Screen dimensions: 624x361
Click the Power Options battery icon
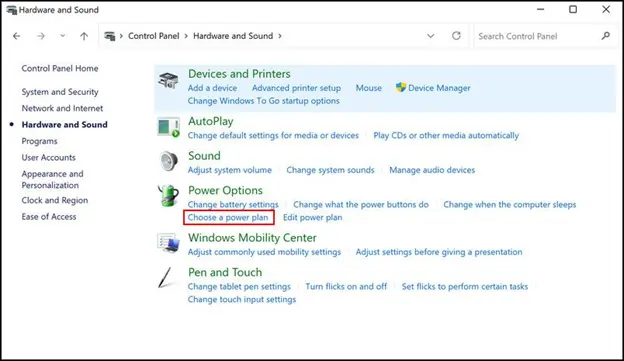tap(168, 195)
